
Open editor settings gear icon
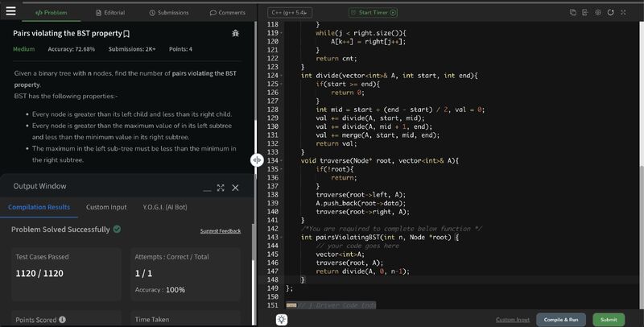598,12
